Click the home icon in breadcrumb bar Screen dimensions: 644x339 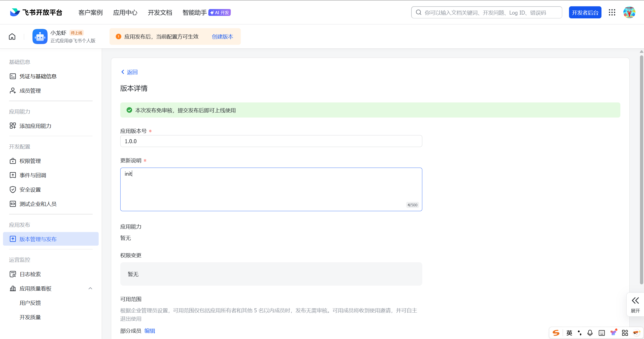click(x=12, y=37)
